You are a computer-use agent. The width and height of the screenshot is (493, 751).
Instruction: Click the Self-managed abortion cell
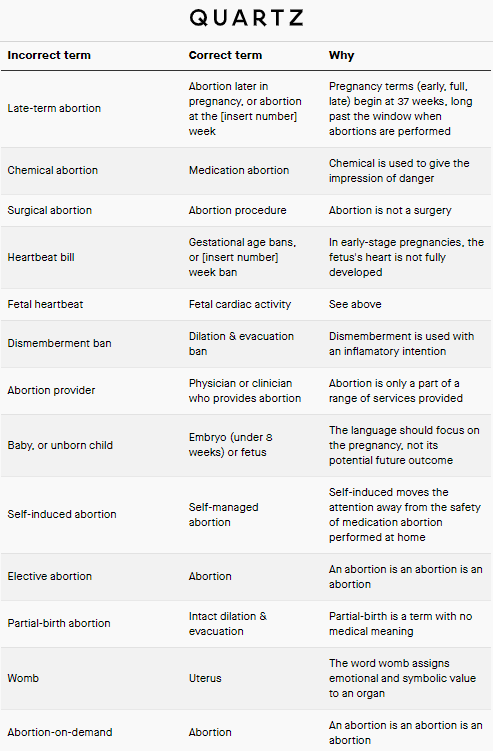pos(223,514)
